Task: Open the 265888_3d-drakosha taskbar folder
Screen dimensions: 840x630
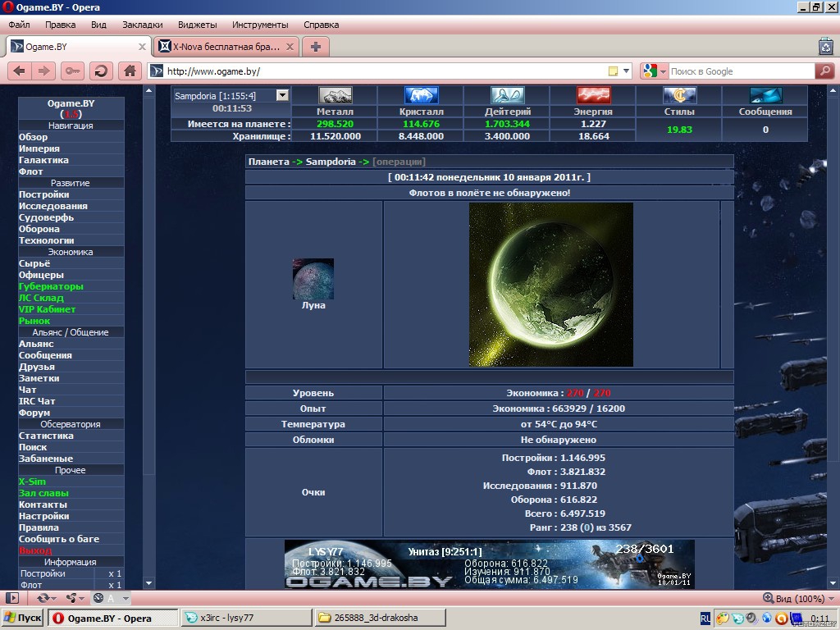Action: point(381,618)
